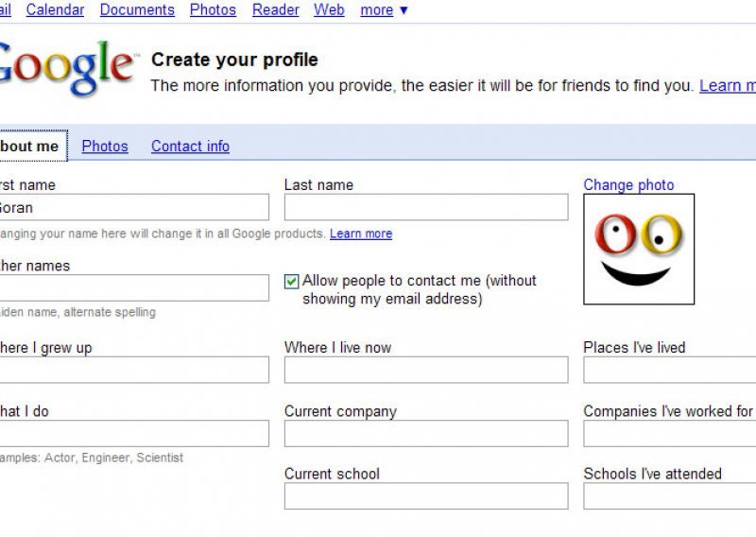Image resolution: width=756 pixels, height=537 pixels.
Task: Go to Photos in top navigation bar
Action: click(213, 9)
